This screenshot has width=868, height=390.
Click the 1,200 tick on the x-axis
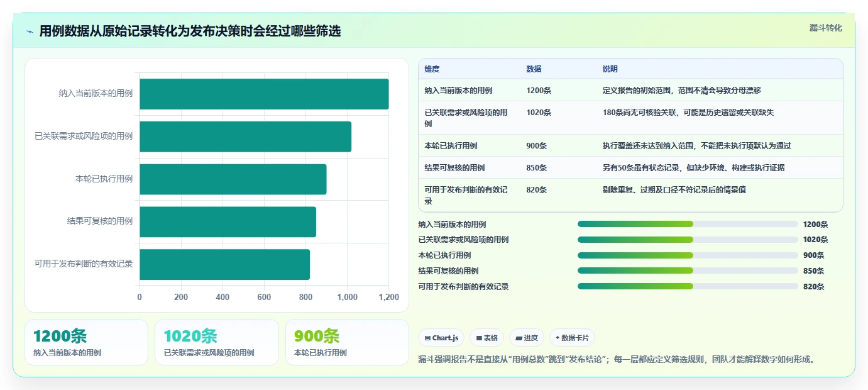[x=388, y=298]
